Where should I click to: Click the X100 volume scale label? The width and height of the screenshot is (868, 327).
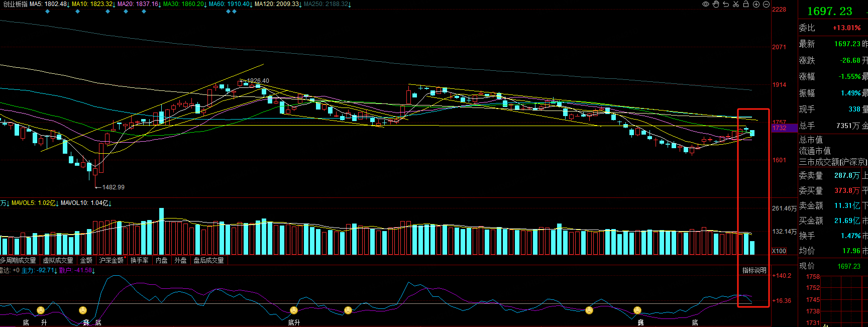click(x=779, y=251)
